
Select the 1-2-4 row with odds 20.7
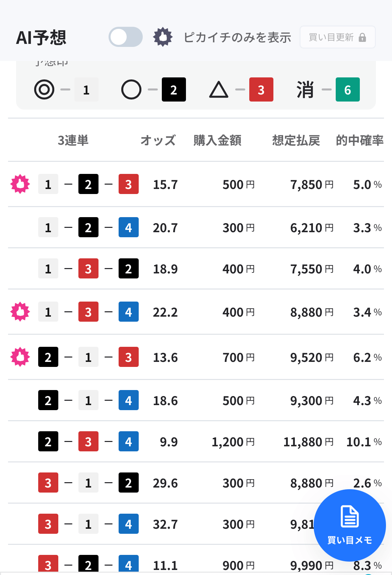(x=196, y=228)
